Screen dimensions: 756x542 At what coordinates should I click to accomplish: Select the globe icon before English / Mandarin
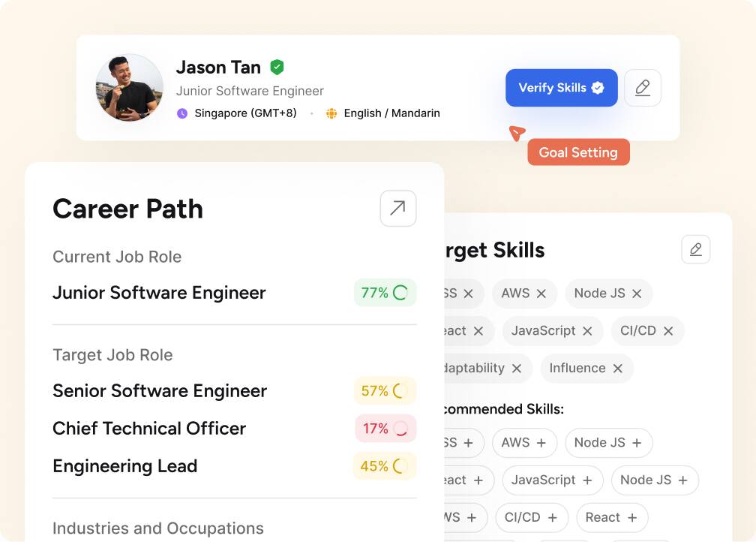(331, 113)
